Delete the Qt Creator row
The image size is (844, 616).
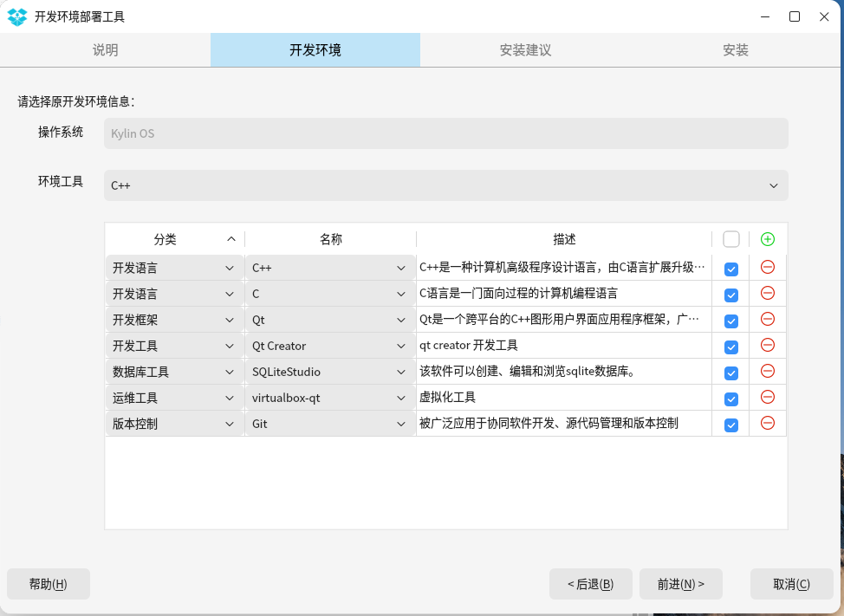768,345
